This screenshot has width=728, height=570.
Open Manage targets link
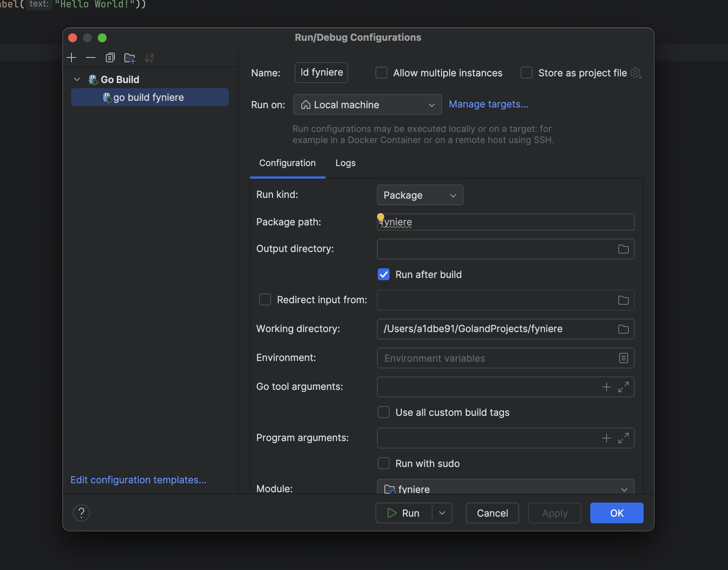click(488, 104)
